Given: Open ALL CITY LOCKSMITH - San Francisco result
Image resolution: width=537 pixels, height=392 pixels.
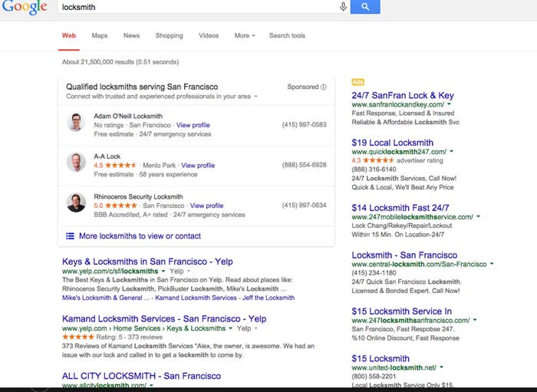Looking at the screenshot, I should (141, 376).
